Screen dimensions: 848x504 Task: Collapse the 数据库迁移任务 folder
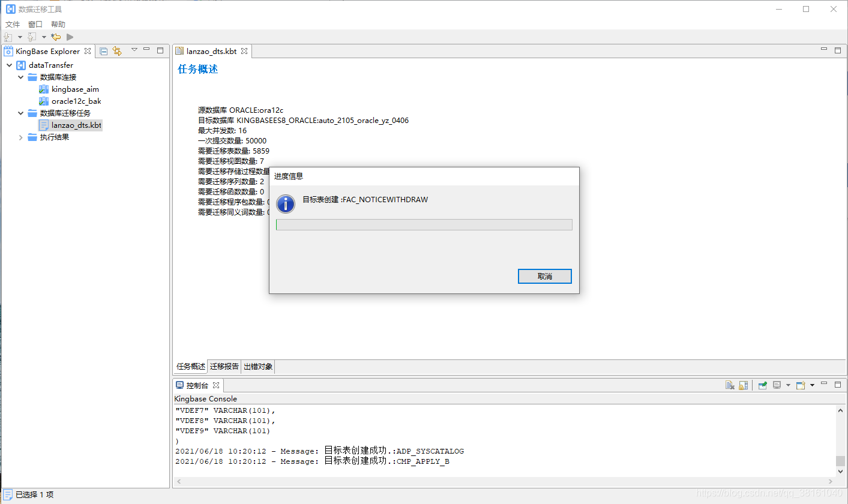(x=20, y=113)
